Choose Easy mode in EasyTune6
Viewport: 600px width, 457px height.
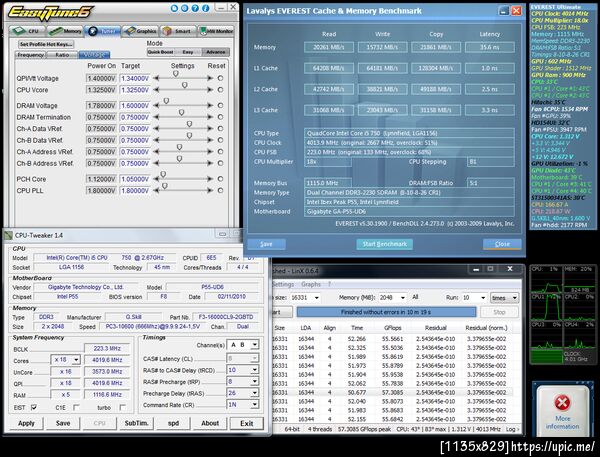(188, 52)
